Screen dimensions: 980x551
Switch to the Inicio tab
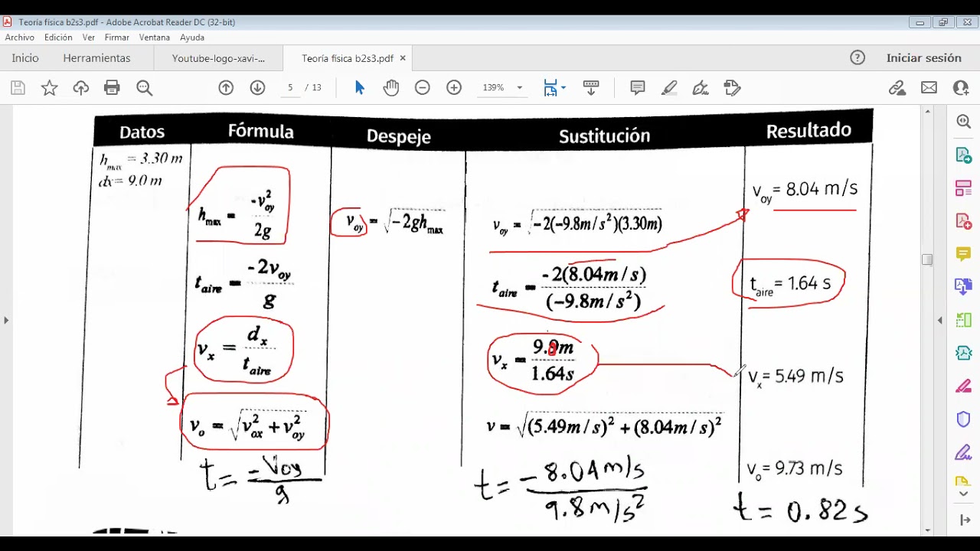click(x=25, y=58)
